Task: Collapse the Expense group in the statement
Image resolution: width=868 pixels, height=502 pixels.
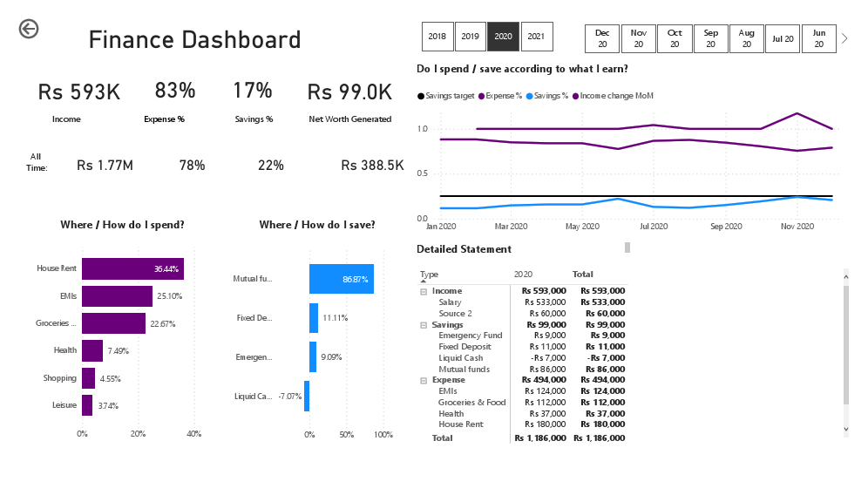Action: [424, 380]
